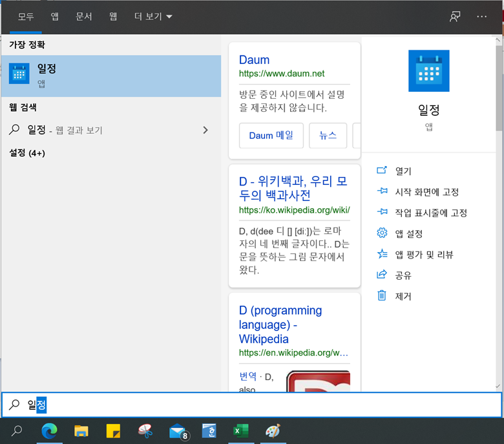This screenshot has width=504, height=444.
Task: Open File Explorer from the taskbar
Action: (x=81, y=431)
